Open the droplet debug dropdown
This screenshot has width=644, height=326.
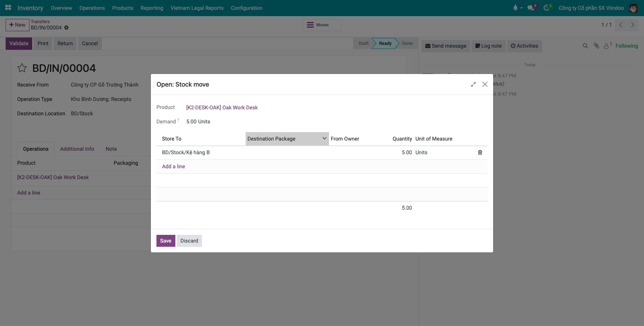tap(518, 8)
